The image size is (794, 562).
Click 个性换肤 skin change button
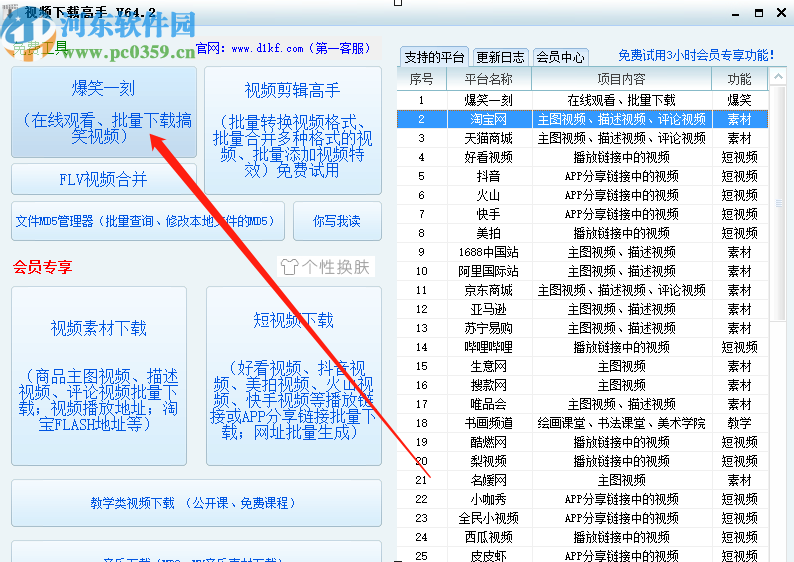pos(326,266)
